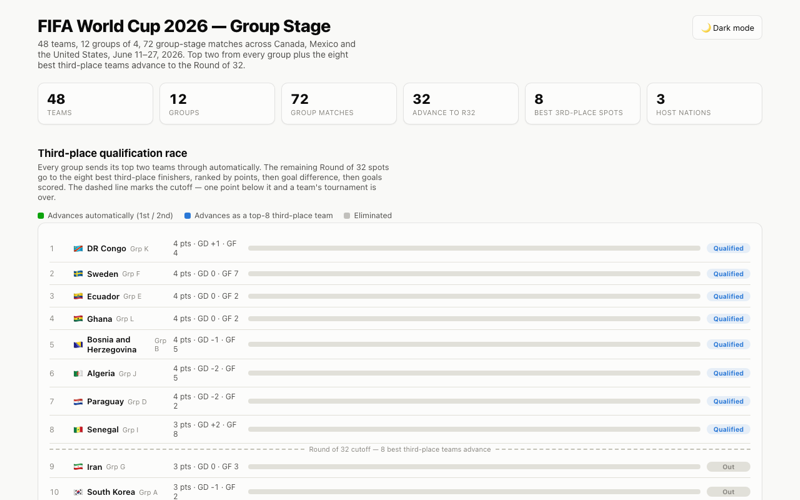
Task: Click the Qualified badge for Algeria
Action: click(728, 373)
